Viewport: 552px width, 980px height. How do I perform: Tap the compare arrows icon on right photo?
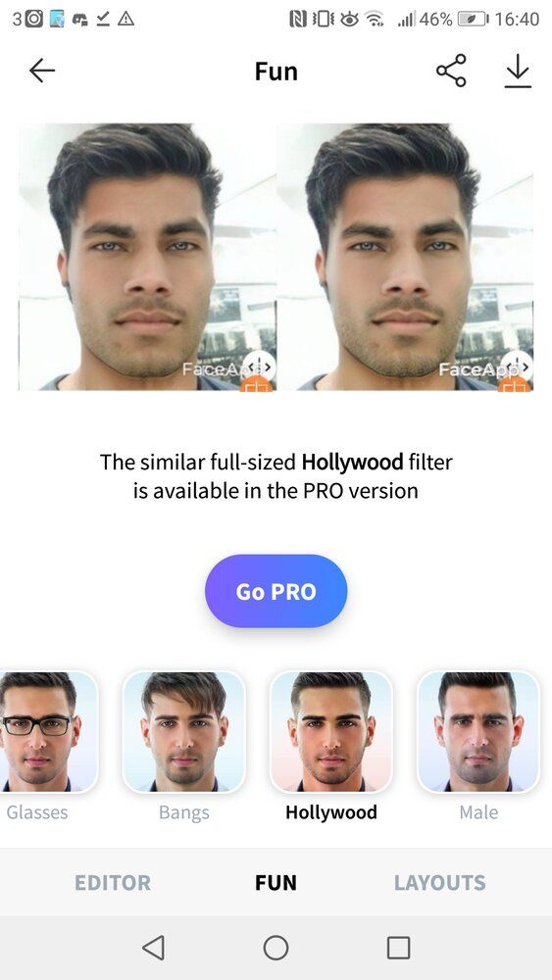tap(519, 366)
